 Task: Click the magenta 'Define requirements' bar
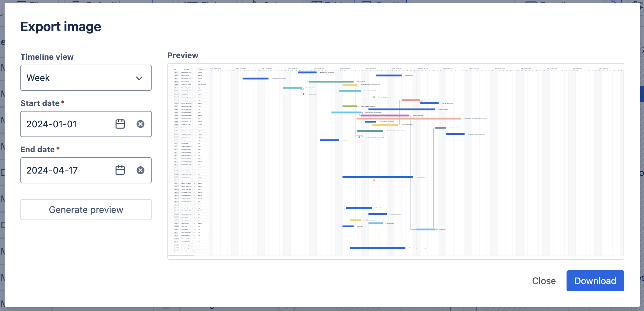385,115
